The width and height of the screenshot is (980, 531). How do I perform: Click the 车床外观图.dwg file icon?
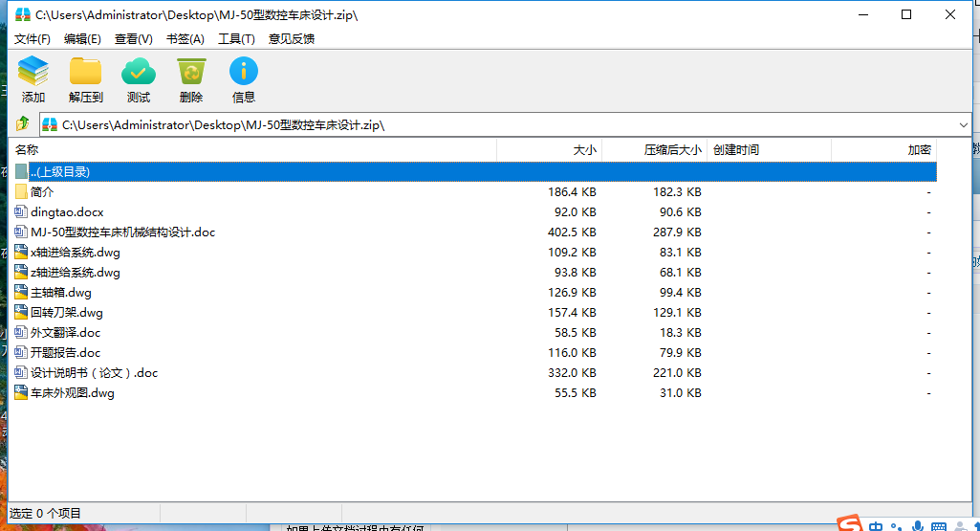coord(21,392)
